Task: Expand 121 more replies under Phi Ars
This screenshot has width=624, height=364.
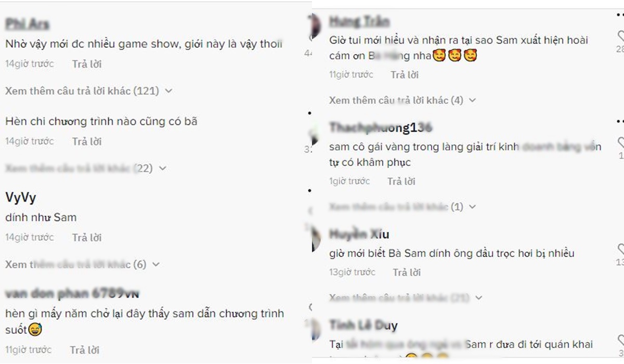Action: 88,91
